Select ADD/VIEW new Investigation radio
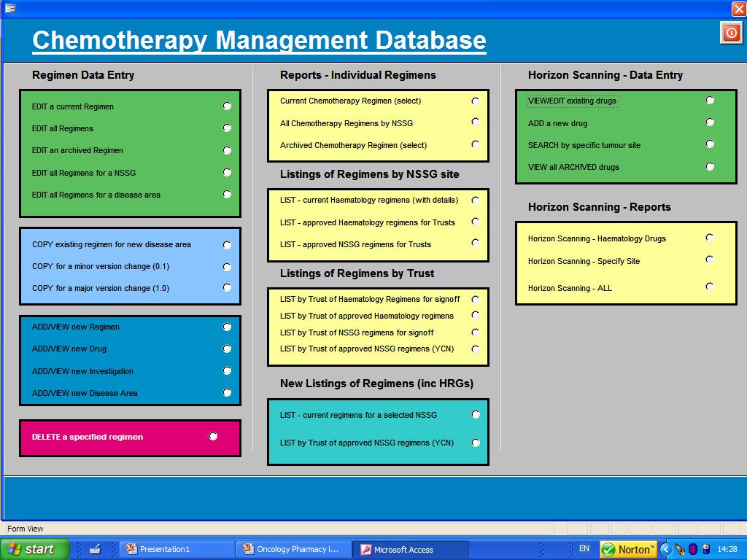The width and height of the screenshot is (747, 560). point(228,370)
